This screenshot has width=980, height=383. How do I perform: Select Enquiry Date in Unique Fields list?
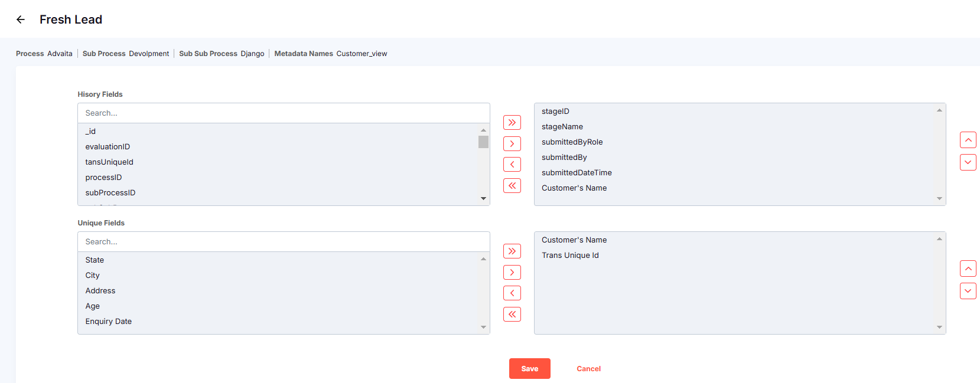coord(109,322)
